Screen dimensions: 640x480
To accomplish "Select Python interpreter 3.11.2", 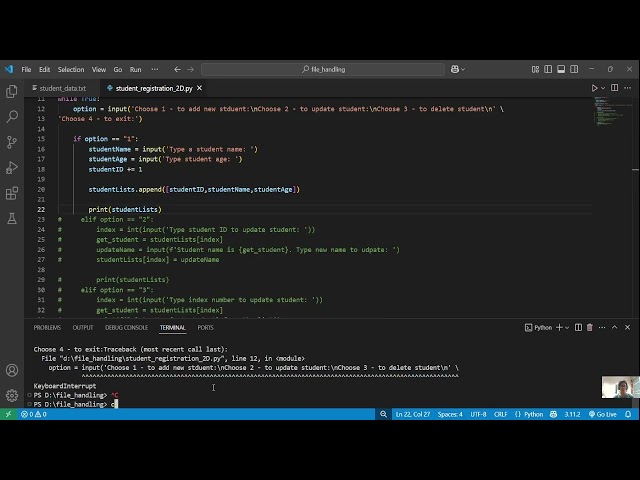I will [x=572, y=414].
